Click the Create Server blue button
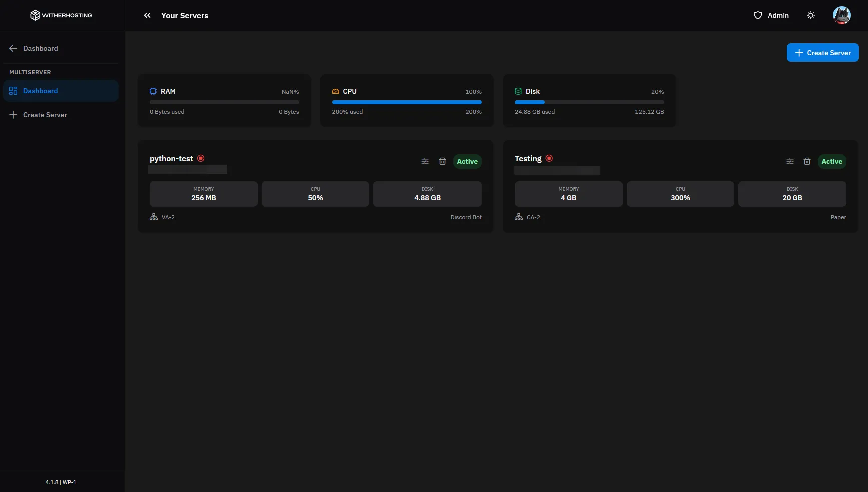The width and height of the screenshot is (868, 492). click(822, 53)
